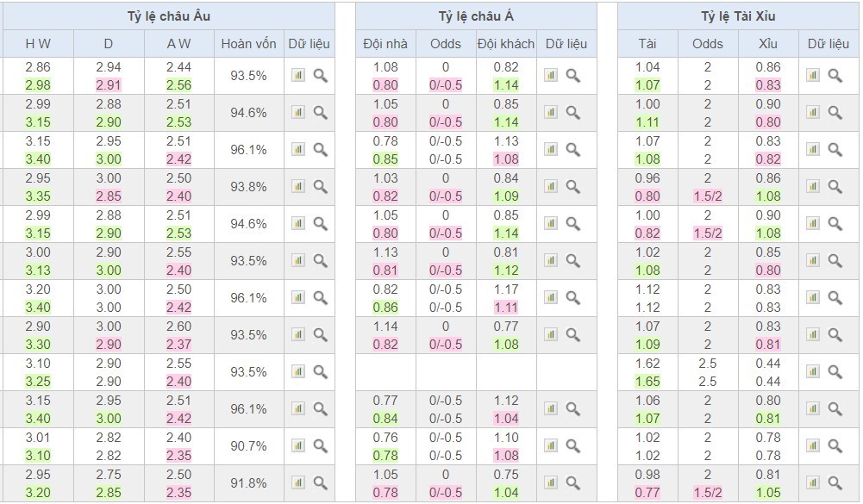
Task: Click the Xỉu column header
Action: pos(767,44)
